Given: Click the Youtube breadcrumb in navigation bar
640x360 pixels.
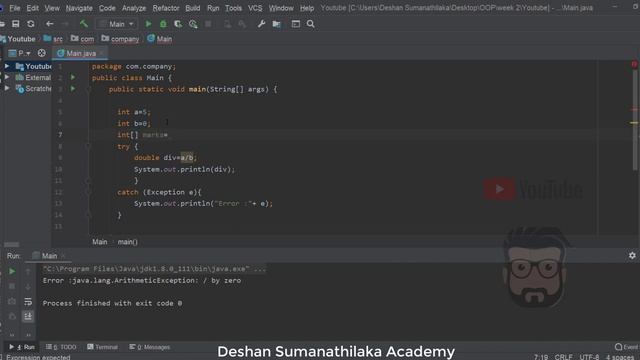Looking at the screenshot, I should (18, 39).
